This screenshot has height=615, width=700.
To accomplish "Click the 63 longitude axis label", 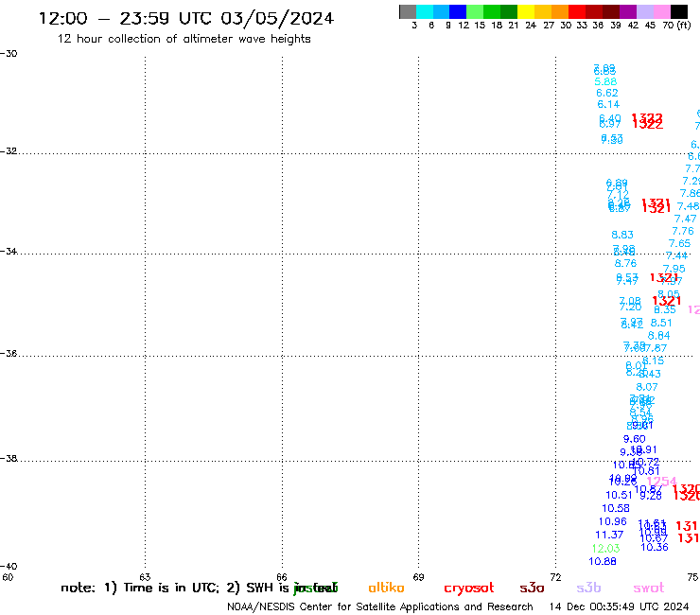I will [145, 576].
